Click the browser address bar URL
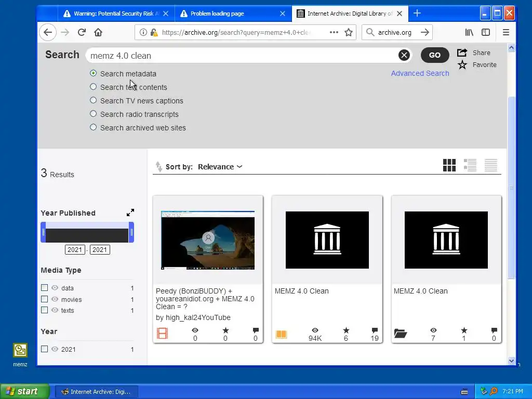Screen dimensions: 532x399 click(x=236, y=33)
